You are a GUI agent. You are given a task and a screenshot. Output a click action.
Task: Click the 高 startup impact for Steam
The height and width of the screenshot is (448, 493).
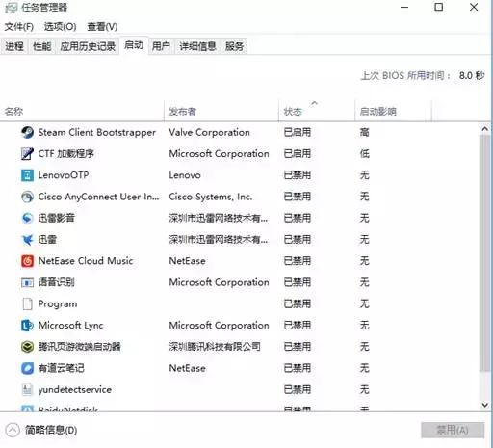pyautogui.click(x=364, y=132)
